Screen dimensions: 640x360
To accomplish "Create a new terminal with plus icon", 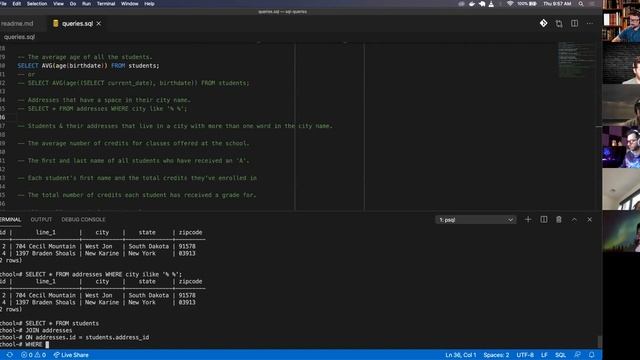I will [x=528, y=220].
